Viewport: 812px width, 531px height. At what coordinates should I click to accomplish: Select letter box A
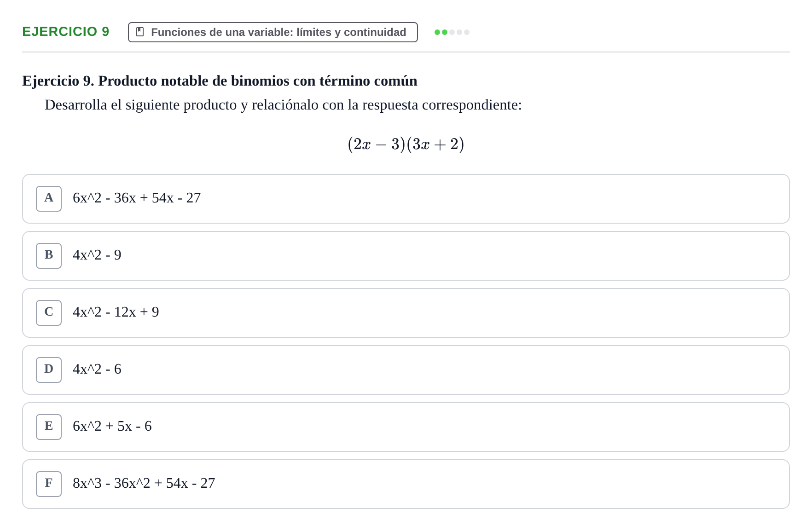(49, 199)
